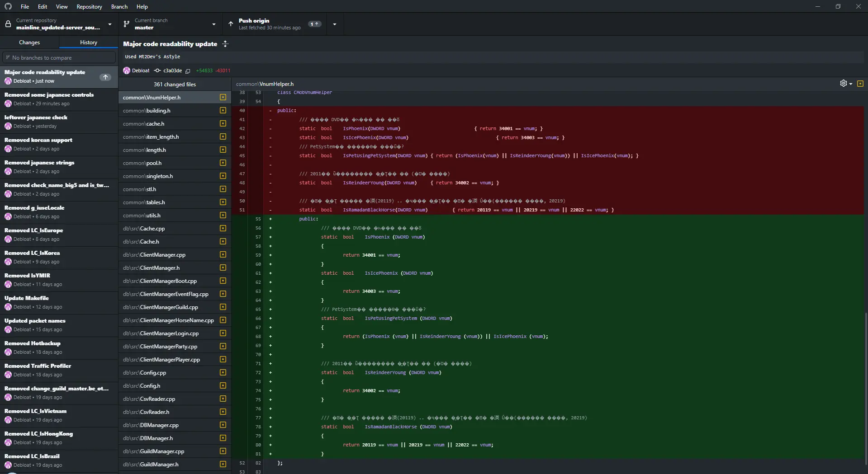
Task: Click modified status icon beside building.h
Action: click(x=223, y=111)
